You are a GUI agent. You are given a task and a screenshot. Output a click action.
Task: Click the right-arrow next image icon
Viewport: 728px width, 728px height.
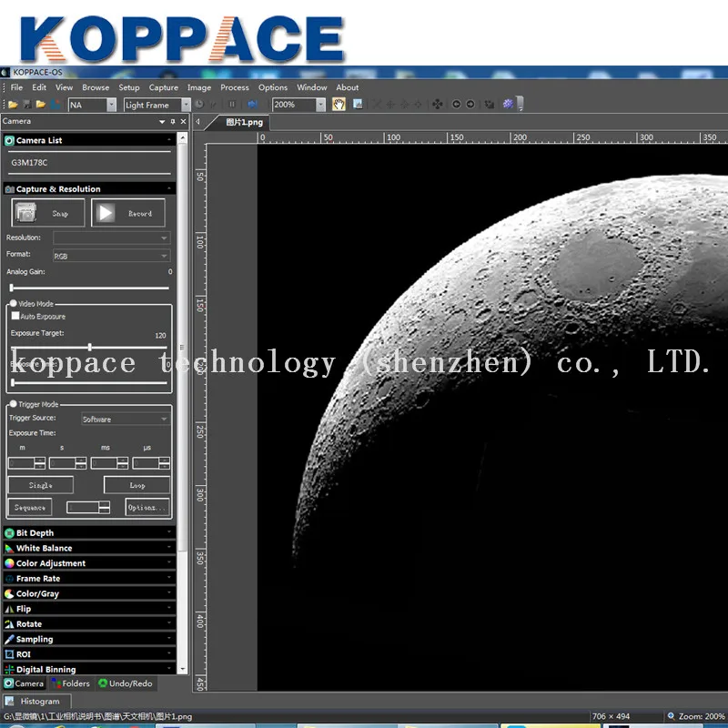coord(470,105)
